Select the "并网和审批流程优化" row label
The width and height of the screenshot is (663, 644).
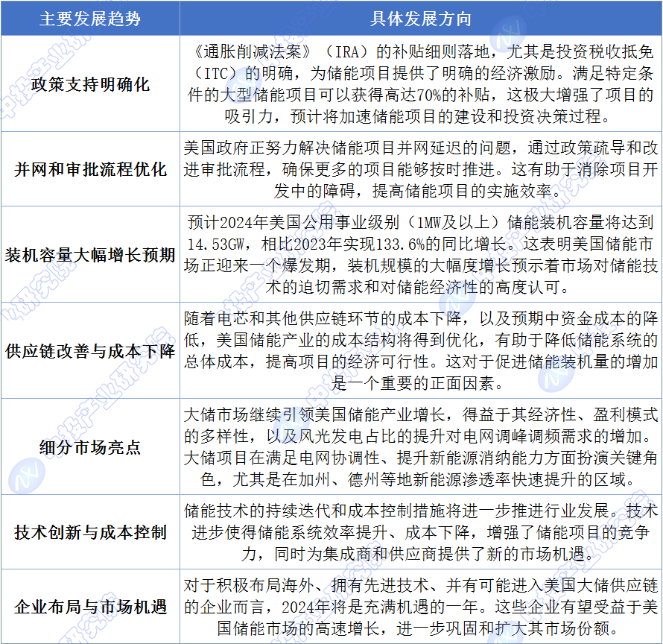(x=89, y=169)
